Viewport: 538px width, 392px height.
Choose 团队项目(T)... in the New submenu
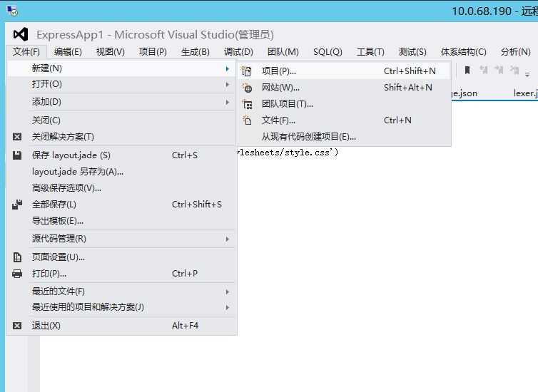pos(344,104)
